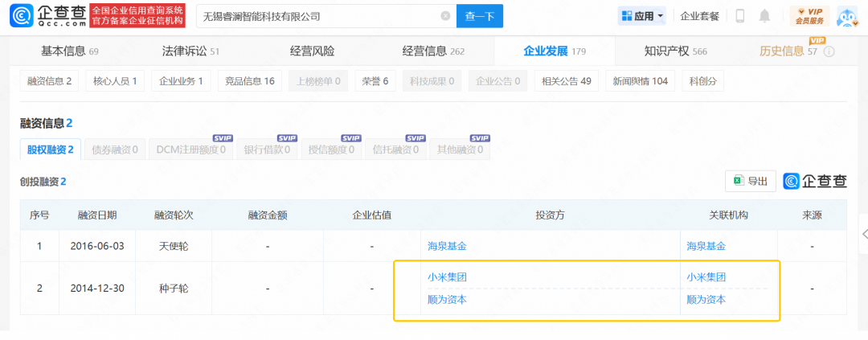Export table with 导出 button
The image size is (868, 340).
click(x=751, y=181)
